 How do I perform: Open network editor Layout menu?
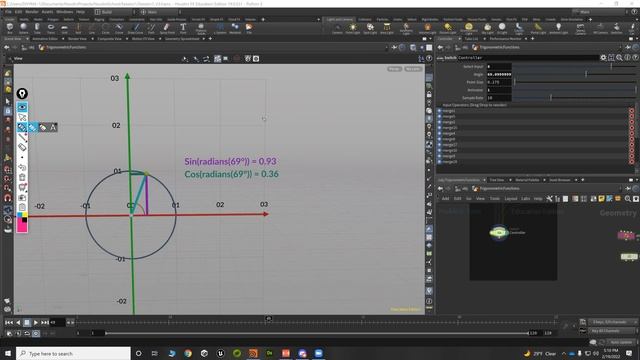pyautogui.click(x=511, y=199)
